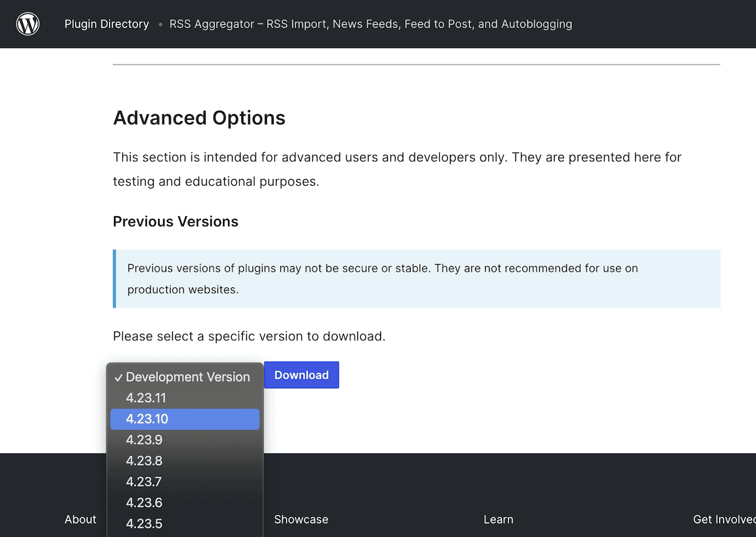Choose version 4.23.6 from the list
This screenshot has width=756, height=537.
pyautogui.click(x=185, y=502)
